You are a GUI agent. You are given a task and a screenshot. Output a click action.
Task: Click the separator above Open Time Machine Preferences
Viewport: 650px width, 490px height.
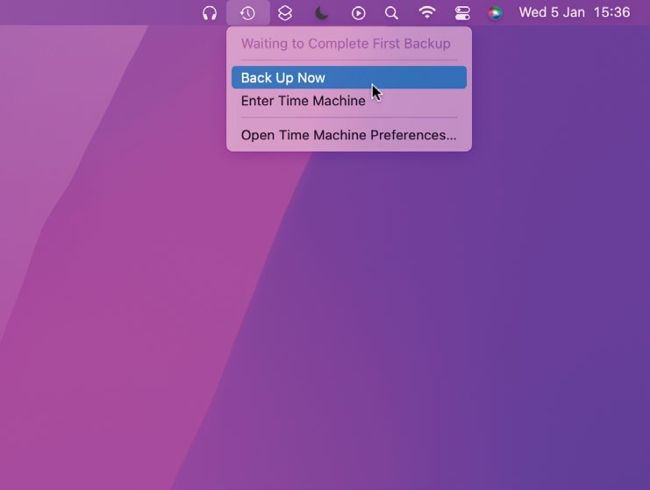tap(348, 118)
